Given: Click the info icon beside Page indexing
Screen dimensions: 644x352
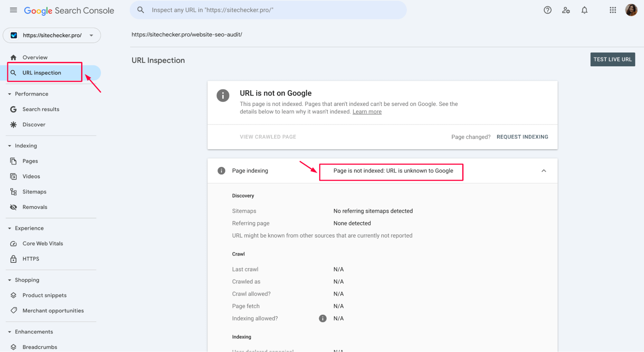Looking at the screenshot, I should [x=221, y=171].
